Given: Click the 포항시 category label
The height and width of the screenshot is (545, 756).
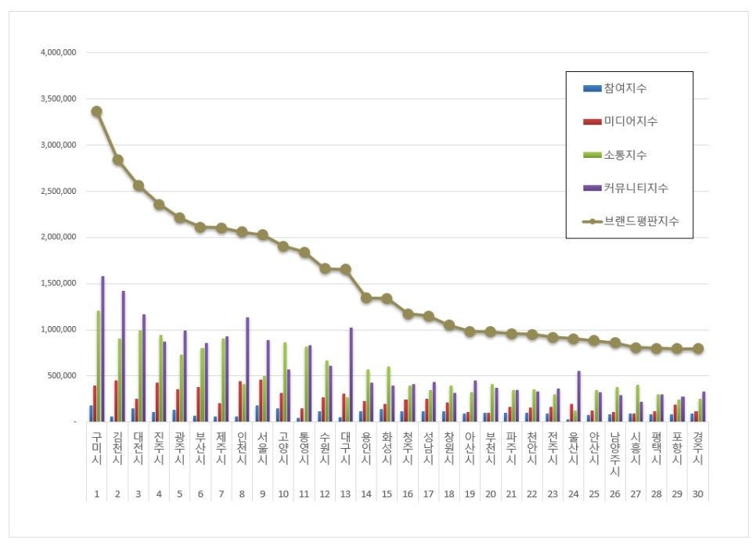Looking at the screenshot, I should point(678,448).
